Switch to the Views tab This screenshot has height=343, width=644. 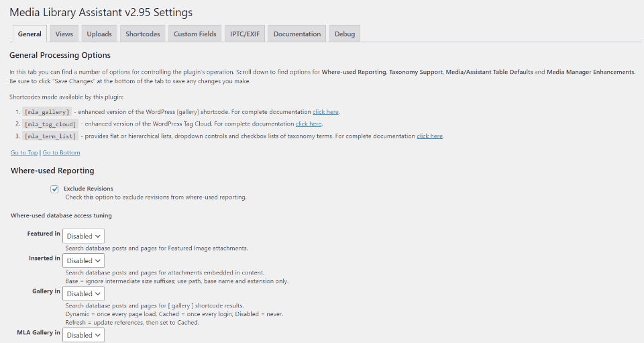point(64,34)
